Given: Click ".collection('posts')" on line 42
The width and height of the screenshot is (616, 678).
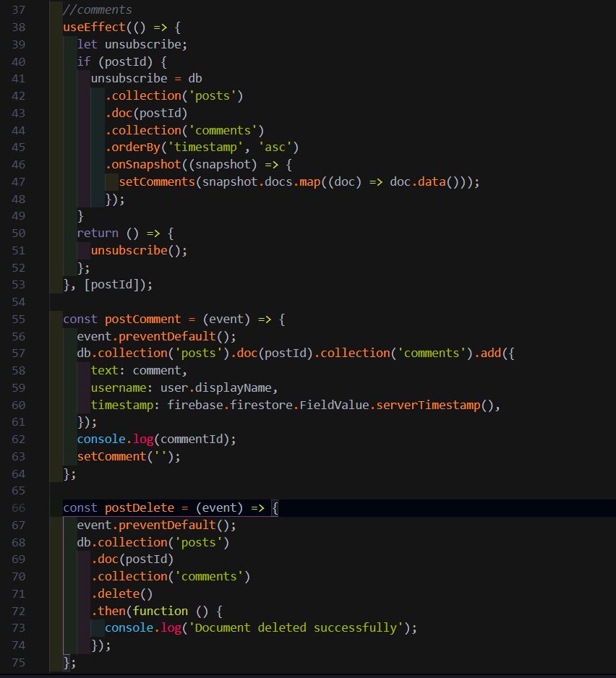Looking at the screenshot, I should pos(174,95).
